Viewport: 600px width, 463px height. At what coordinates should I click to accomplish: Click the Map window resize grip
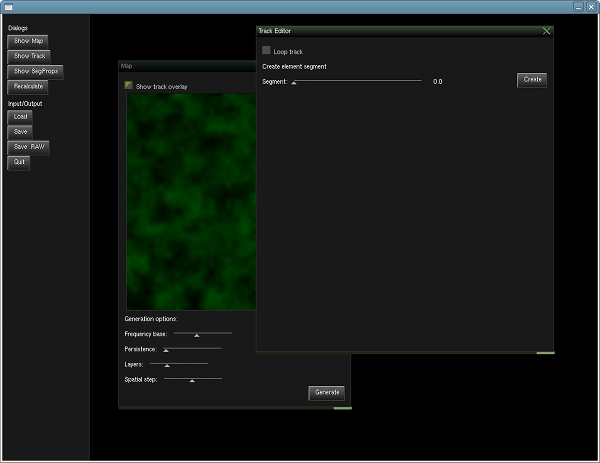click(342, 408)
